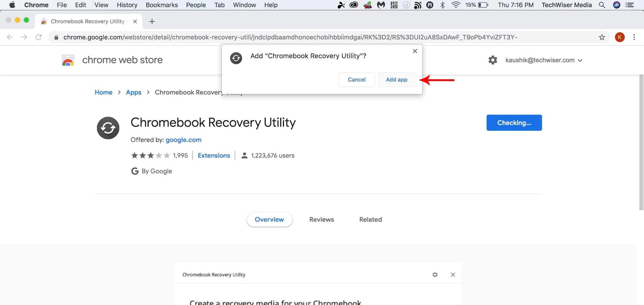This screenshot has height=305, width=644.
Task: Click gear icon in the preview screenshot
Action: 435,275
